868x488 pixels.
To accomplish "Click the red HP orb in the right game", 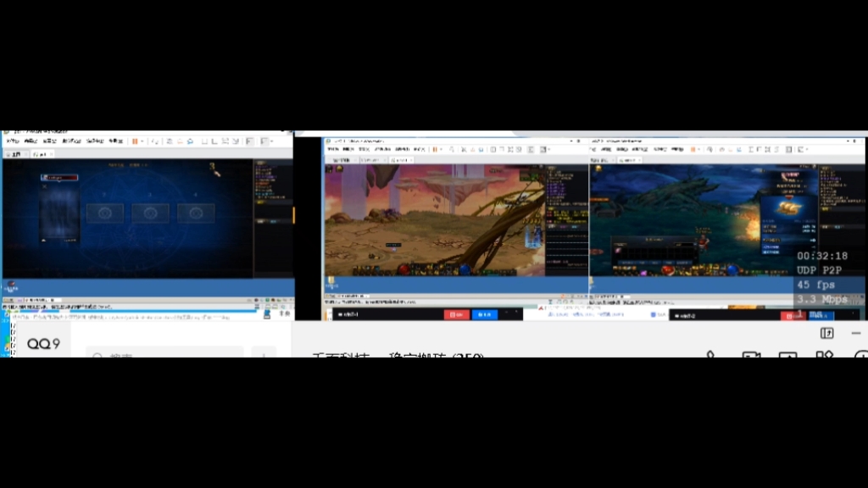I will 668,270.
